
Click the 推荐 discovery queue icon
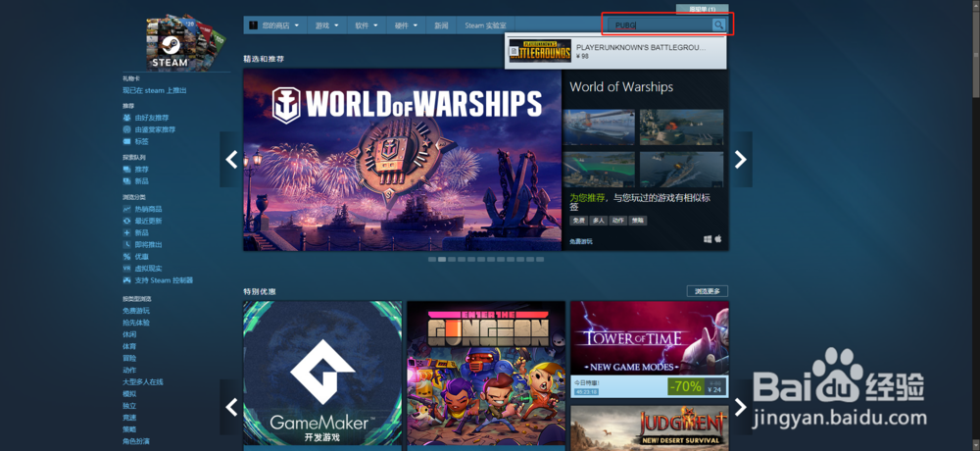tap(126, 170)
